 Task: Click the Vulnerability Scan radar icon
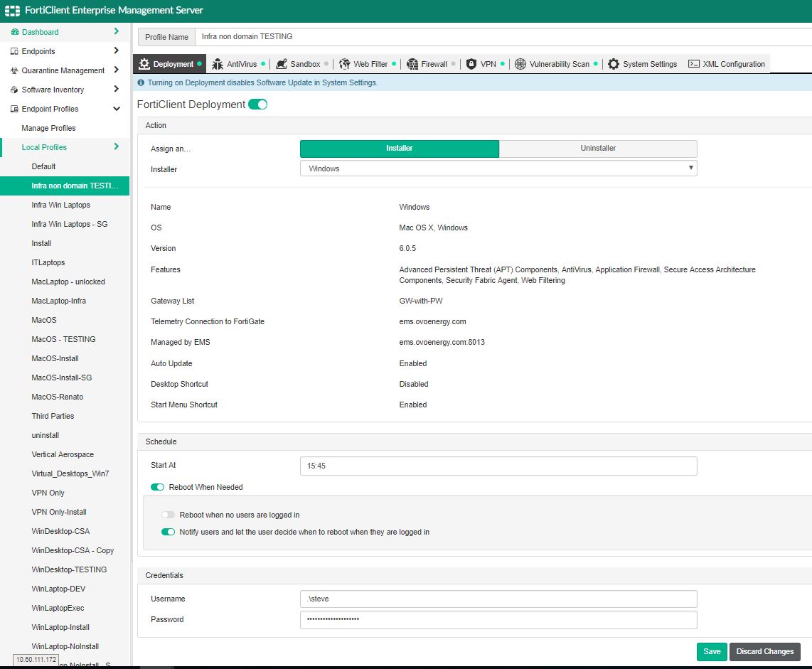(x=520, y=64)
